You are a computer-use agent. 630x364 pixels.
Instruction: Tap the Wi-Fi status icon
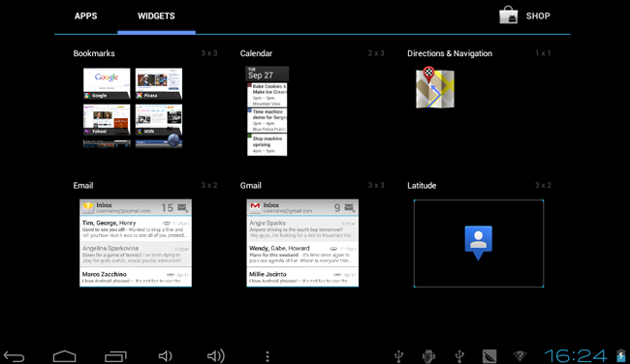coord(520,356)
